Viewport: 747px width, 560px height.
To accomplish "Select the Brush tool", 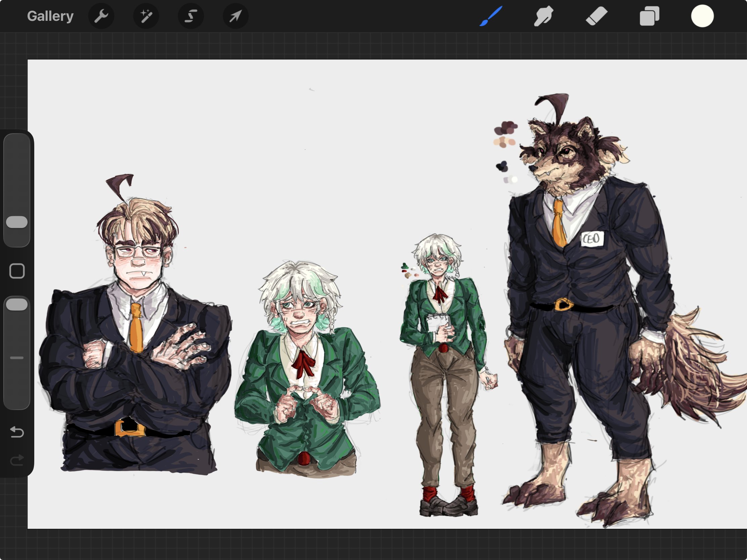I will (x=491, y=16).
